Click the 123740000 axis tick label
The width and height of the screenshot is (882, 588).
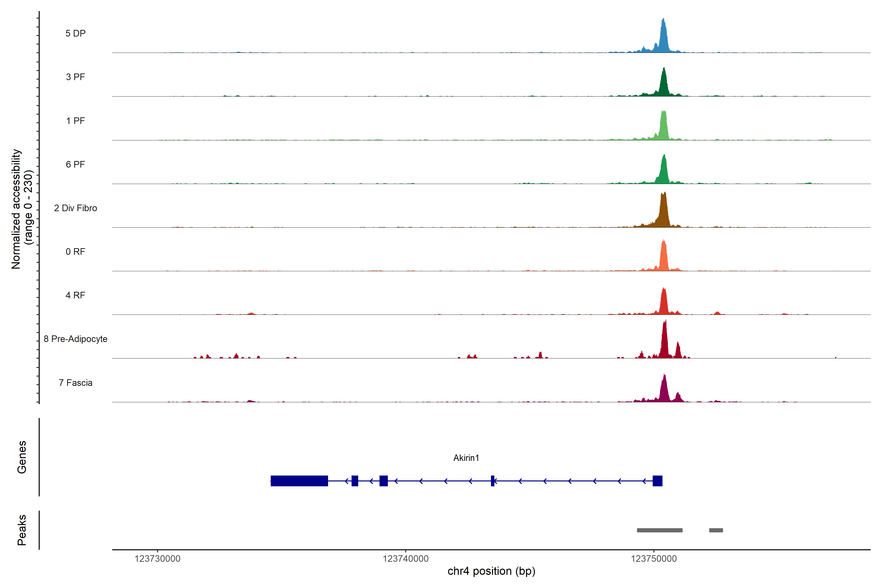click(405, 559)
